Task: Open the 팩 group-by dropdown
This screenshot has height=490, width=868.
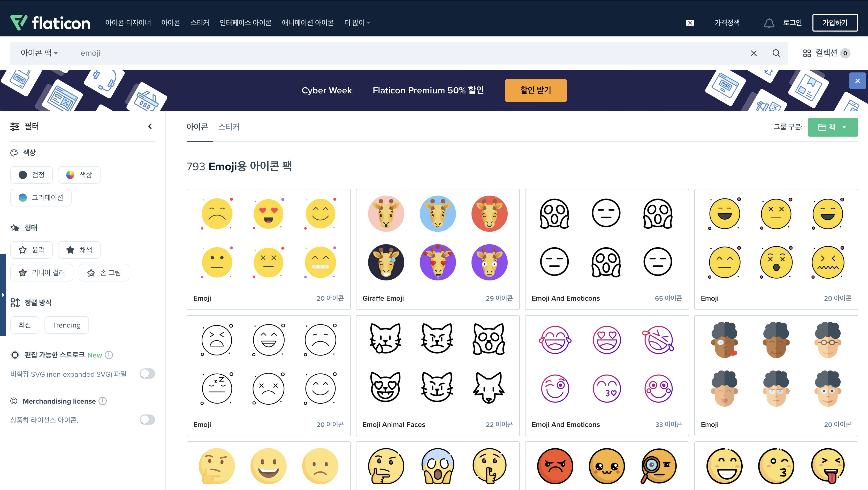Action: [x=833, y=127]
